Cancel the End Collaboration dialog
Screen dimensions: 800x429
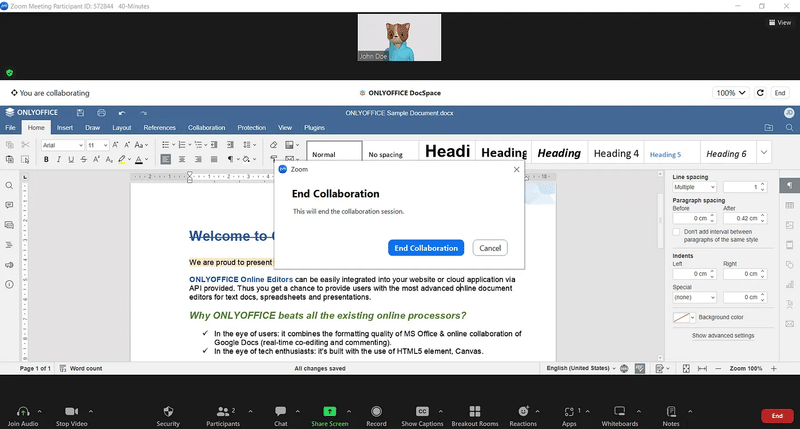coord(490,248)
